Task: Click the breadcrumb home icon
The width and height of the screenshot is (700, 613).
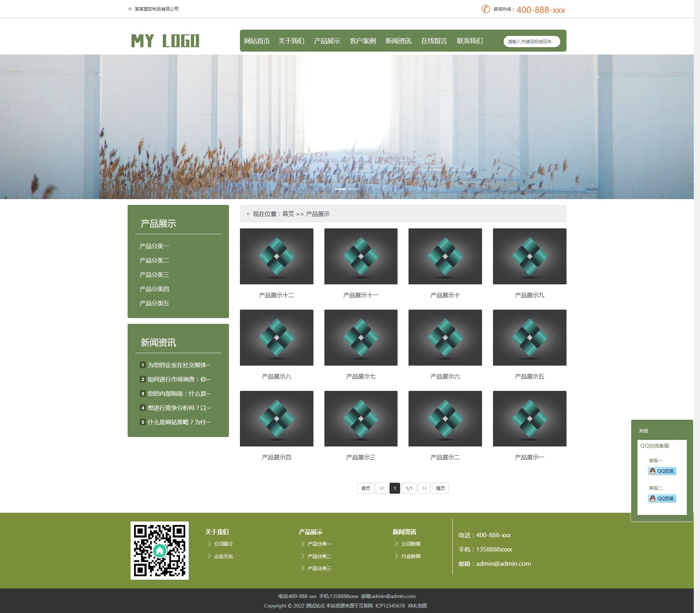Action: [x=248, y=214]
